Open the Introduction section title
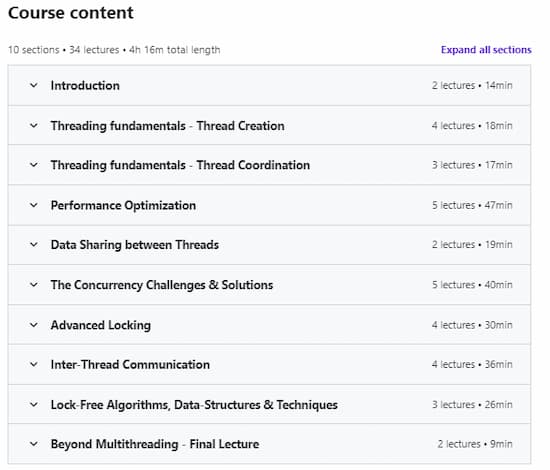 (x=85, y=86)
